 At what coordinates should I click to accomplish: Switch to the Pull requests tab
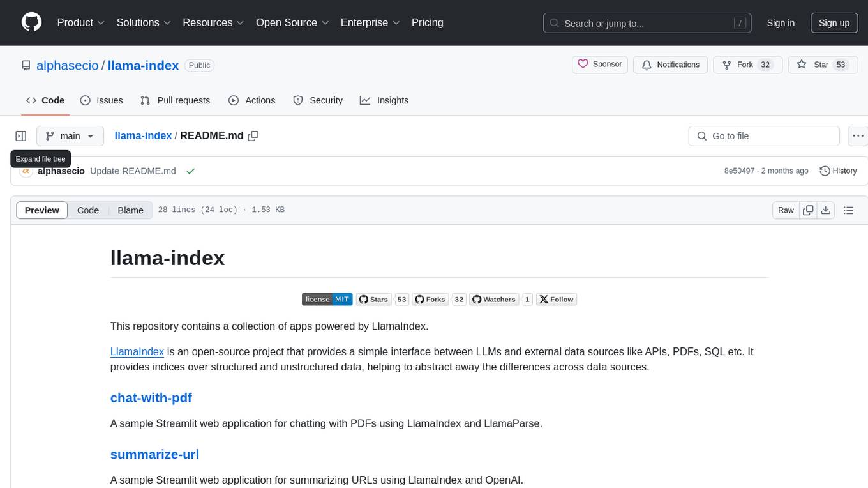point(175,100)
